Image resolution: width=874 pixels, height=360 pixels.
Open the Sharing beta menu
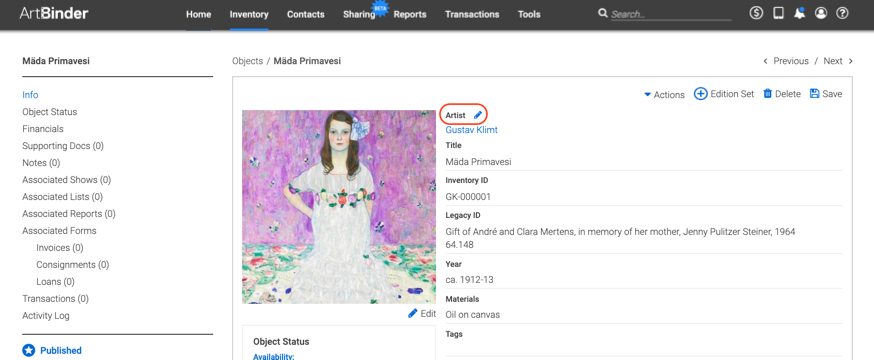click(x=360, y=14)
